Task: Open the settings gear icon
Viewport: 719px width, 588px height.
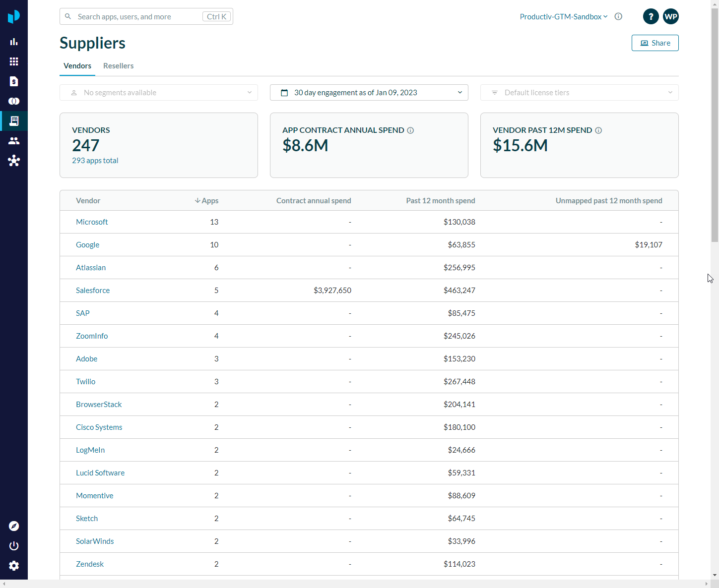Action: click(14, 566)
